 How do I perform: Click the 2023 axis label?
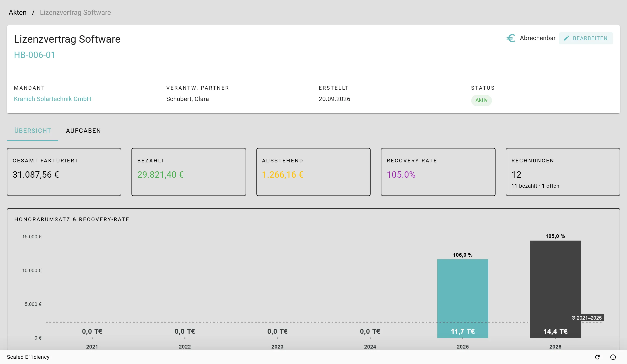tap(277, 347)
